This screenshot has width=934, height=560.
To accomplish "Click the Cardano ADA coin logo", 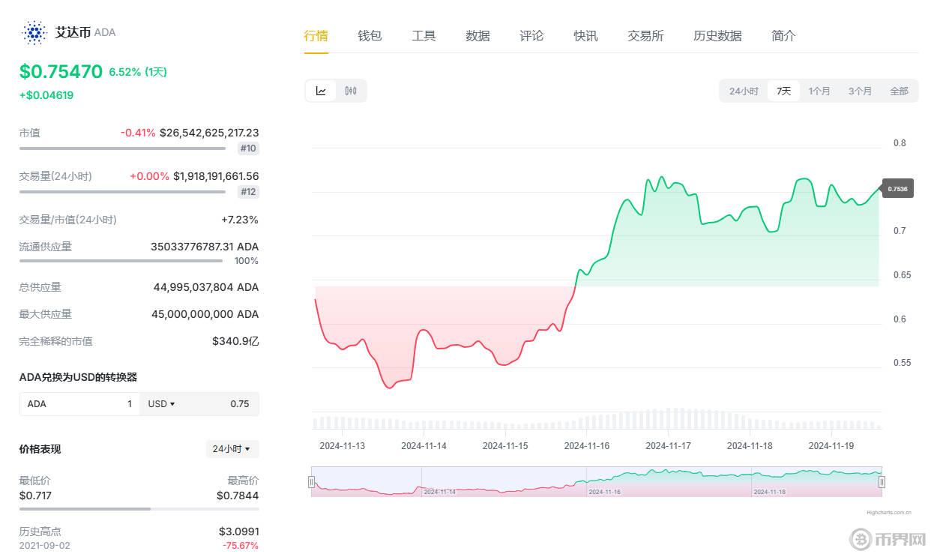I will pyautogui.click(x=34, y=32).
